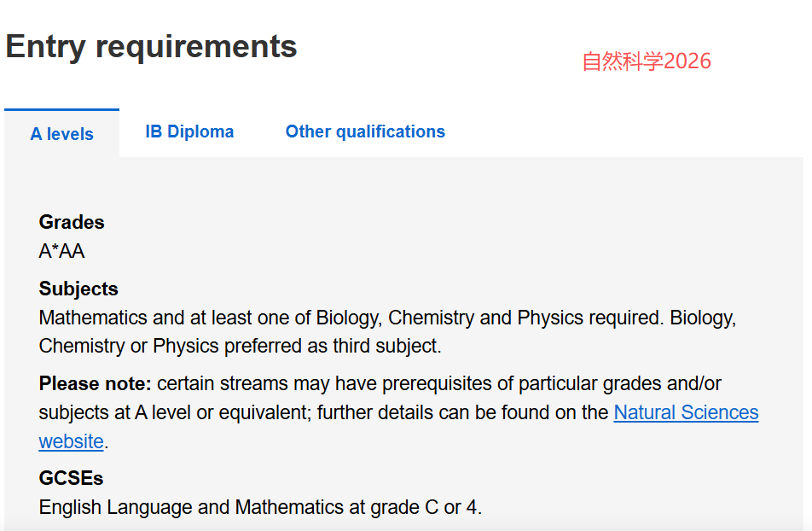Viewport: 812px width, 531px height.
Task: Click the A*AA grade text
Action: 61,251
